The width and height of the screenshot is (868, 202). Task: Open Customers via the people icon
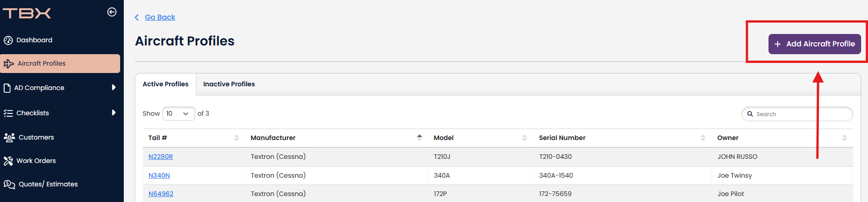pyautogui.click(x=9, y=137)
